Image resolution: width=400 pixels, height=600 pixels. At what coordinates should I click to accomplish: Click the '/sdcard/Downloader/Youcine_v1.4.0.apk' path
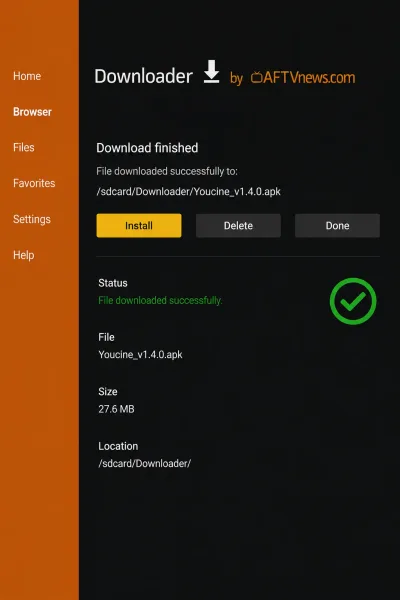(188, 191)
